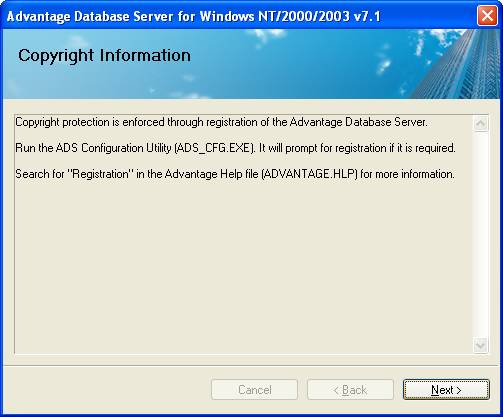Click the Next button to continue
Screen dimensions: 503x417
[446, 389]
